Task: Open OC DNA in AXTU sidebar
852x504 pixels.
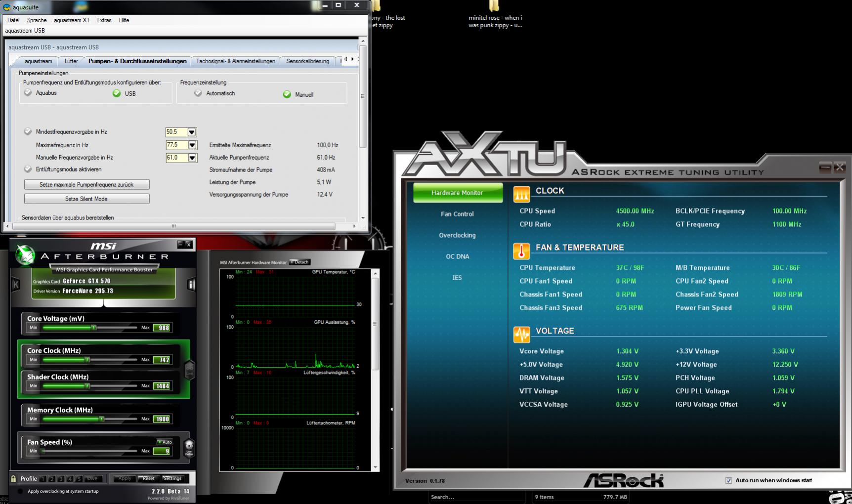Action: click(x=457, y=256)
